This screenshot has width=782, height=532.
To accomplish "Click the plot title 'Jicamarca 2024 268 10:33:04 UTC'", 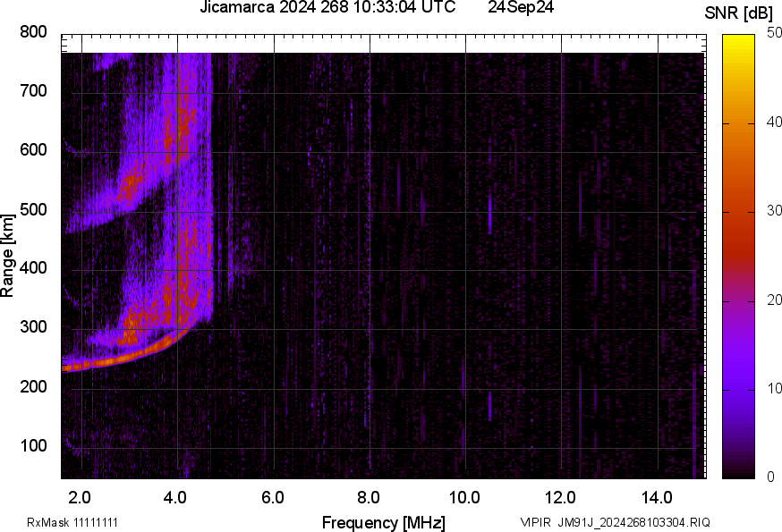I will (x=327, y=7).
